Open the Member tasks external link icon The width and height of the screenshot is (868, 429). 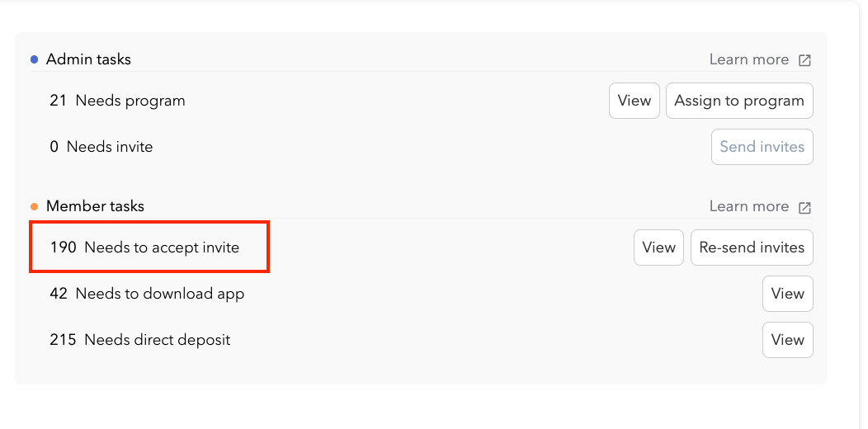point(804,207)
